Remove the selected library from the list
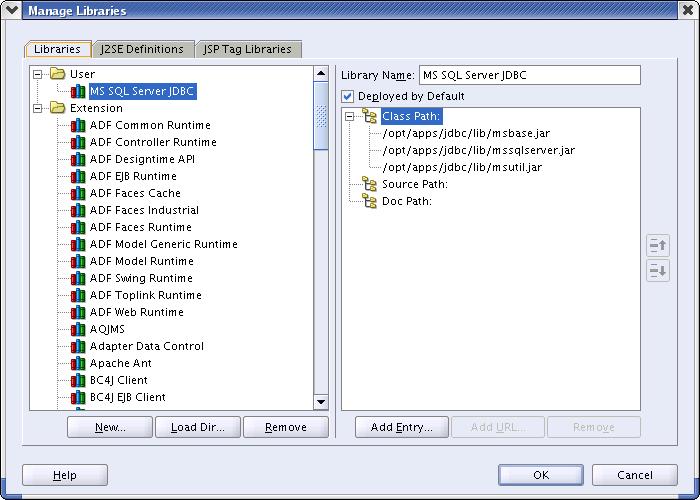 [x=286, y=427]
